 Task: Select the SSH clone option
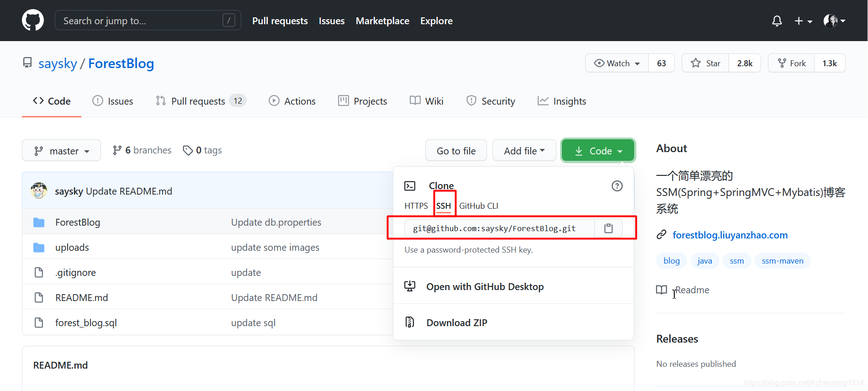click(444, 206)
